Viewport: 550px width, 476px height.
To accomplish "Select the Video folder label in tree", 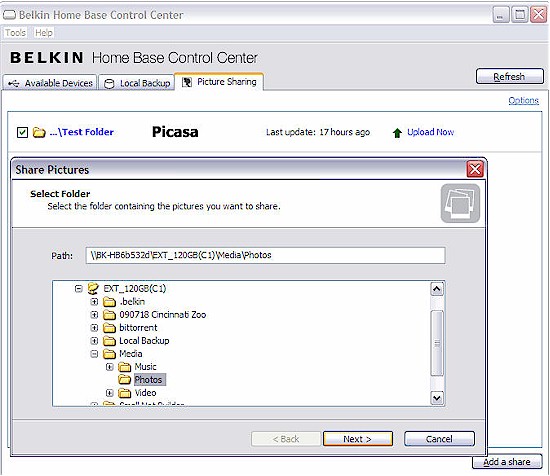I will 145,393.
